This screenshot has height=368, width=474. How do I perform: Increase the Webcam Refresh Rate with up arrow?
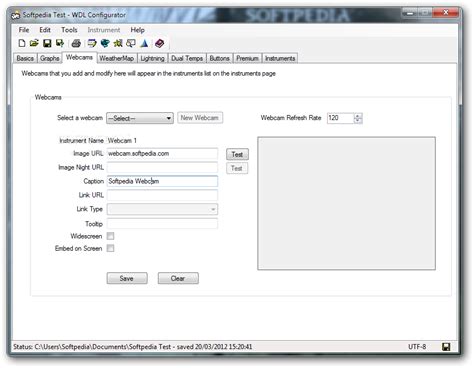tap(358, 115)
